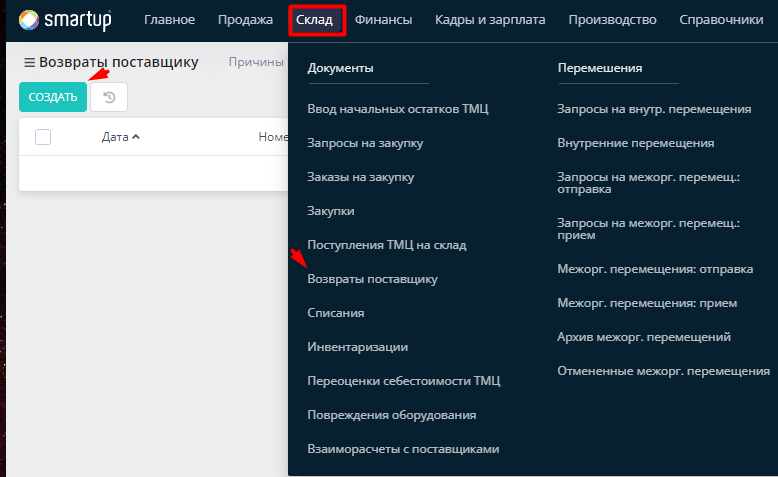Tick the select-all checkbox in table header

click(x=43, y=137)
